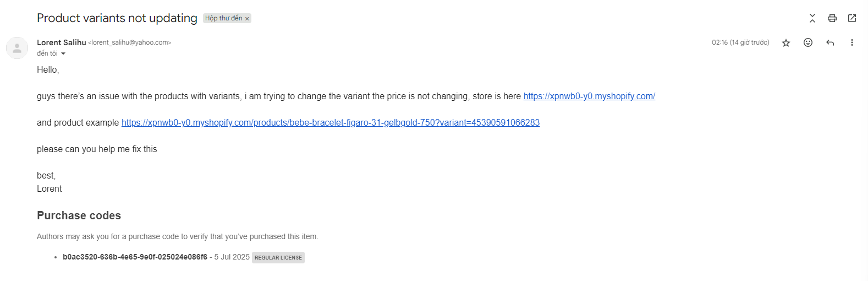Click Lorent Salihu's profile avatar
868x281 pixels.
(x=17, y=48)
